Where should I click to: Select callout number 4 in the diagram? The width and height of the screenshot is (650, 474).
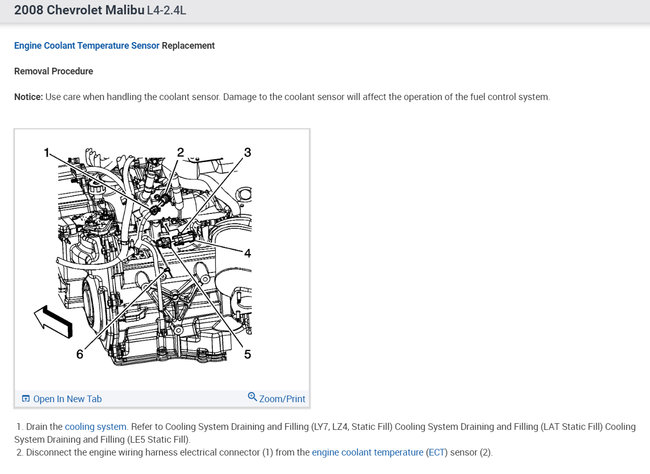(247, 253)
